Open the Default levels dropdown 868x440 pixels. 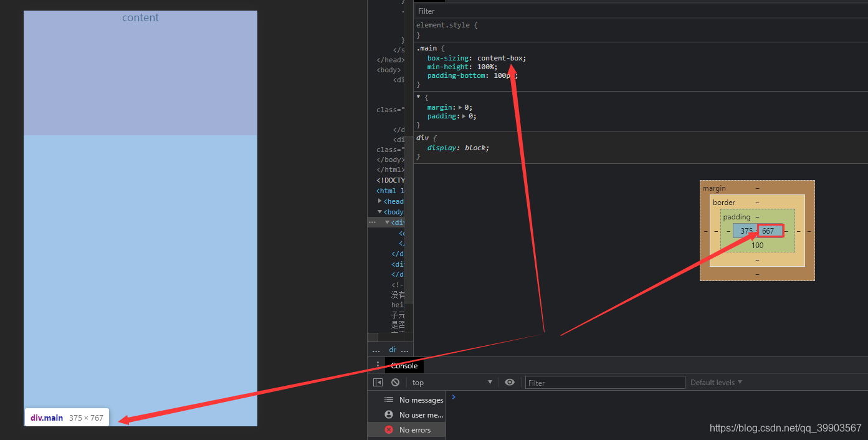point(716,383)
